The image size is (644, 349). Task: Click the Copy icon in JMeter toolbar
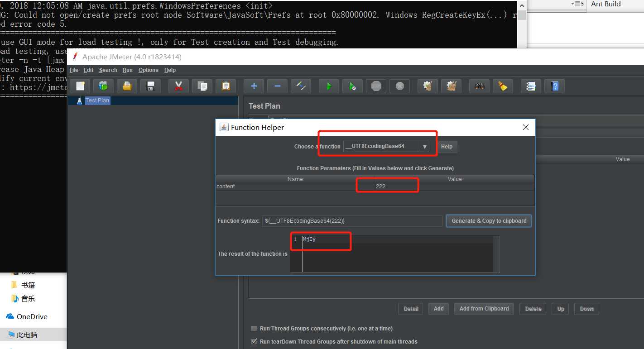[202, 86]
